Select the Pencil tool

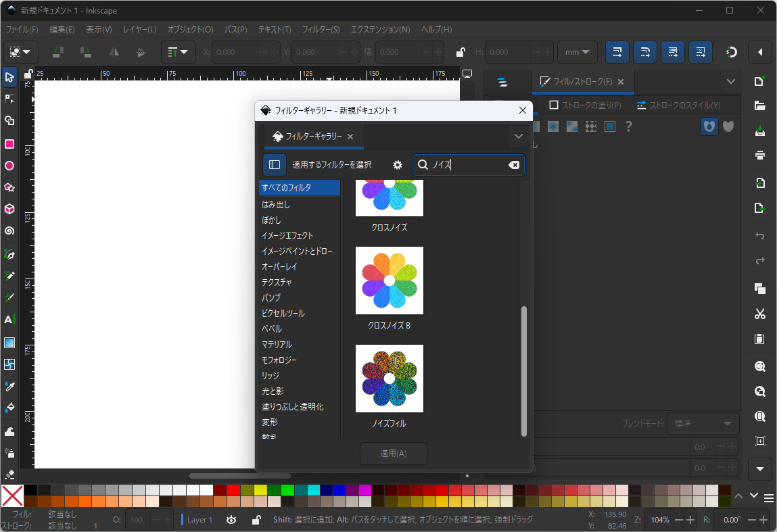point(9,276)
